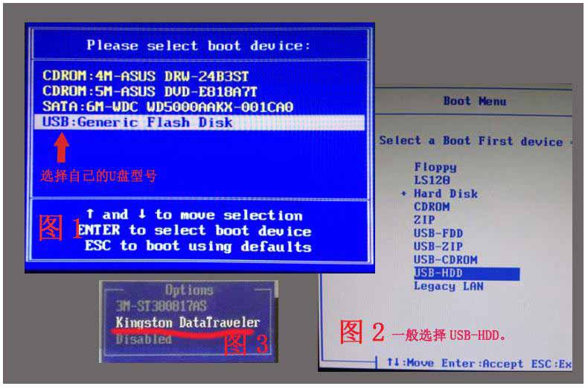Select USB:Generic Flash Disk boot entry
Screen dimensions: 588x389
coord(138,122)
